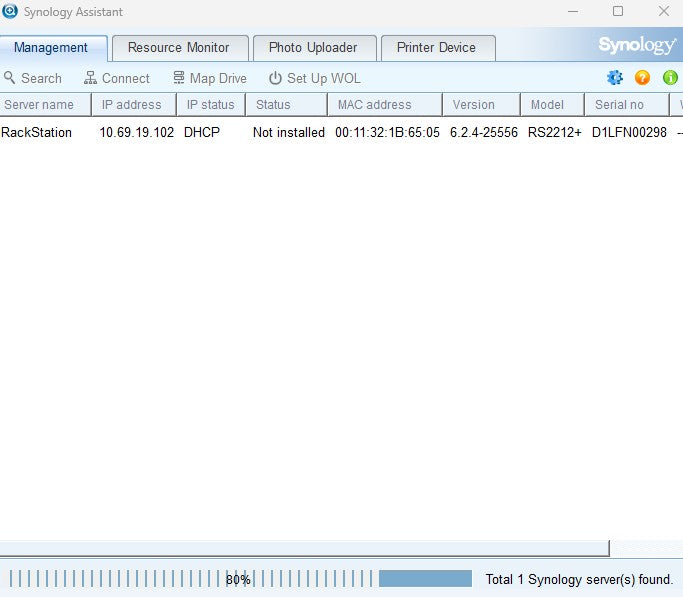Sort by MAC address column header

click(385, 105)
